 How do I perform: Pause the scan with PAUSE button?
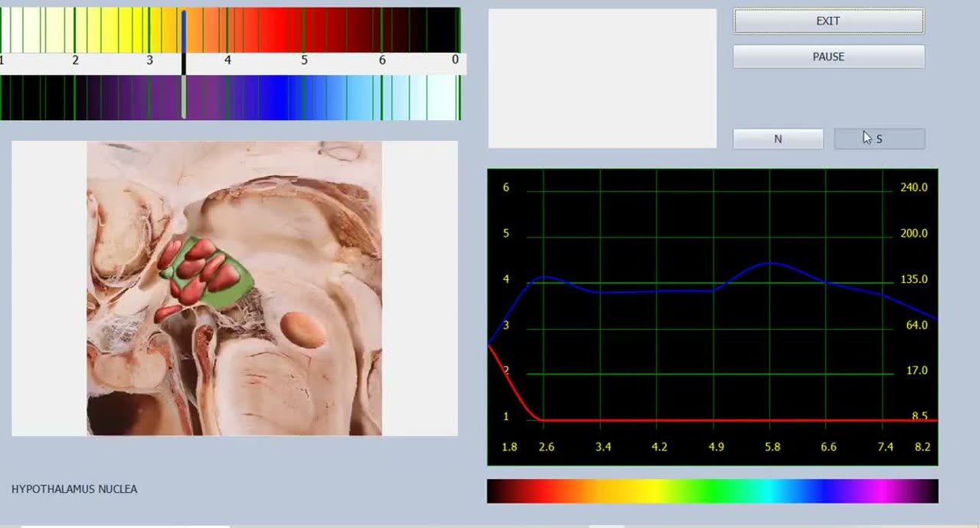828,57
